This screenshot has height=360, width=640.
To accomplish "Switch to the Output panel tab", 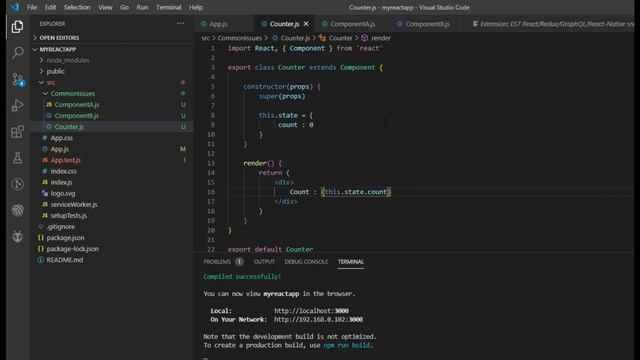I will coord(264,262).
